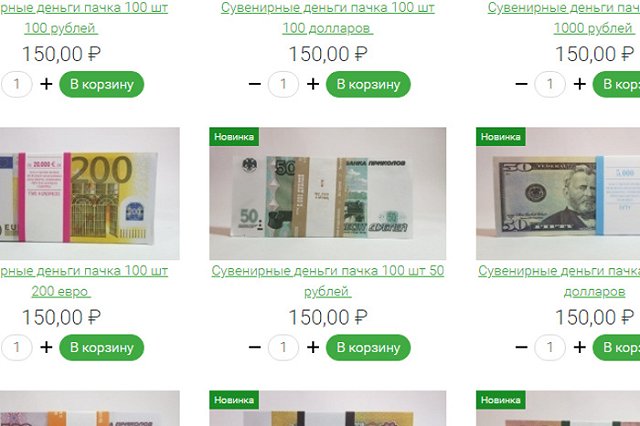This screenshot has height=426, width=640.
Task: Increase quantity for 1000 рублей pack
Action: (x=580, y=84)
